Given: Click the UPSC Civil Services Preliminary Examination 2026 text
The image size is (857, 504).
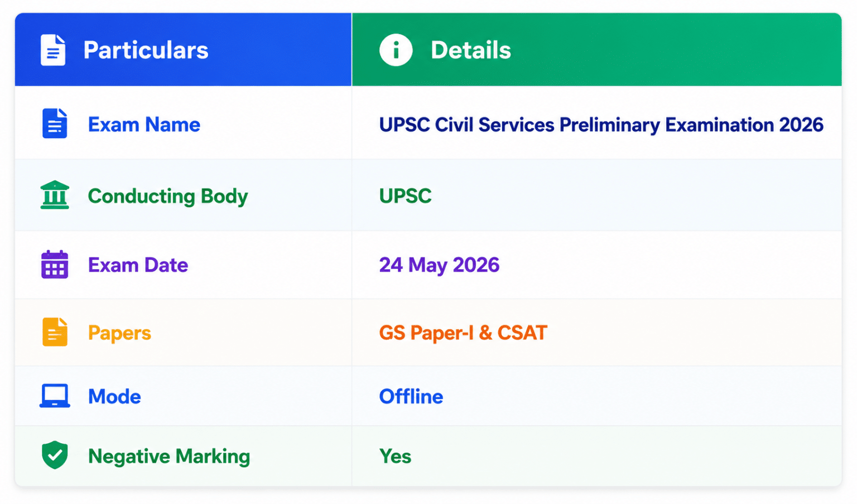Looking at the screenshot, I should click(601, 125).
